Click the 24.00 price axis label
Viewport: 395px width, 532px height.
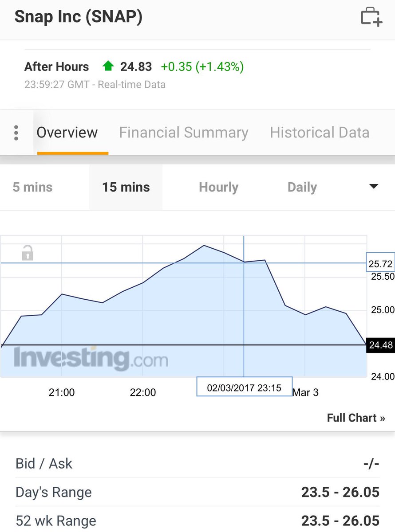click(383, 377)
